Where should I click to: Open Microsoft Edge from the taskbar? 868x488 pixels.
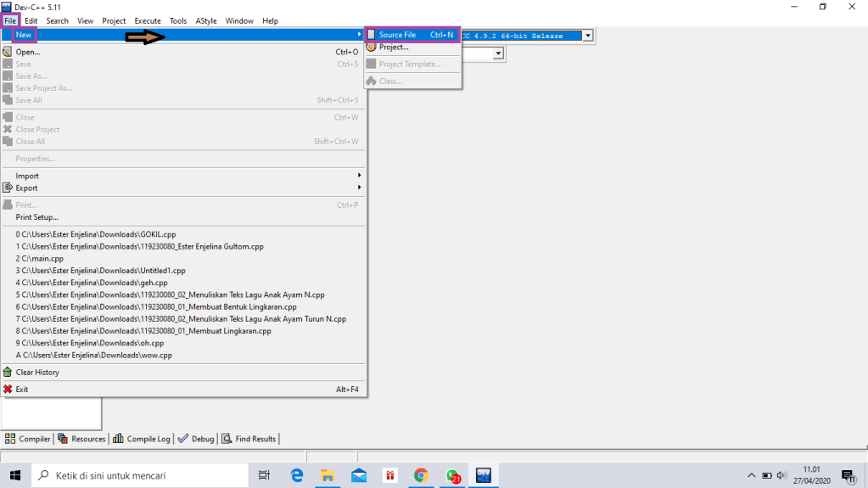[x=297, y=475]
